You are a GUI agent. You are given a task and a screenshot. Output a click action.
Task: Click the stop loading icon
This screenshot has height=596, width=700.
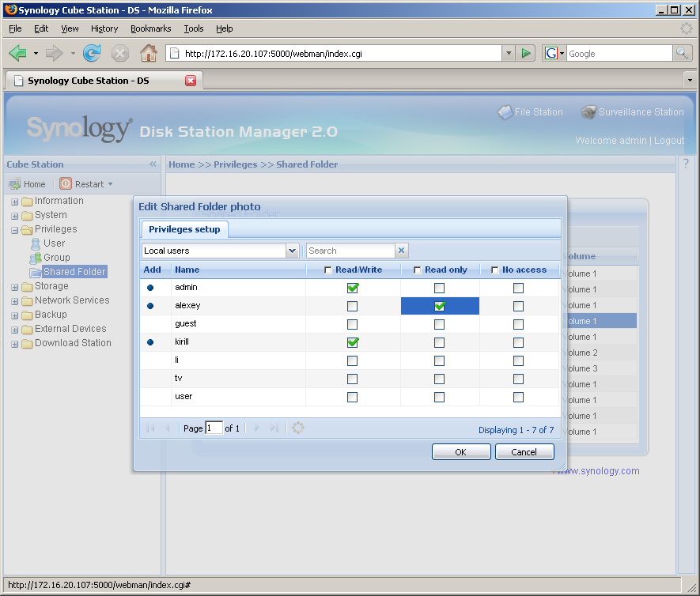[119, 54]
